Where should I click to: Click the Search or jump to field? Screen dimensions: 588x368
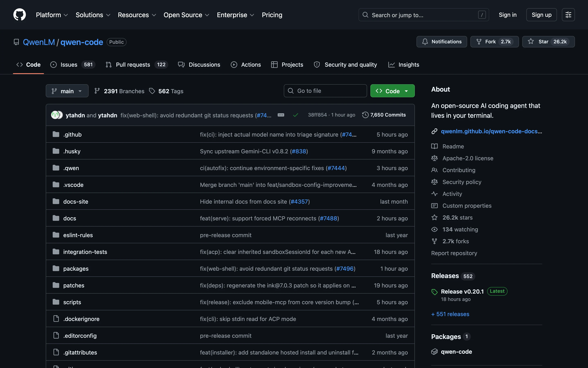pyautogui.click(x=423, y=15)
